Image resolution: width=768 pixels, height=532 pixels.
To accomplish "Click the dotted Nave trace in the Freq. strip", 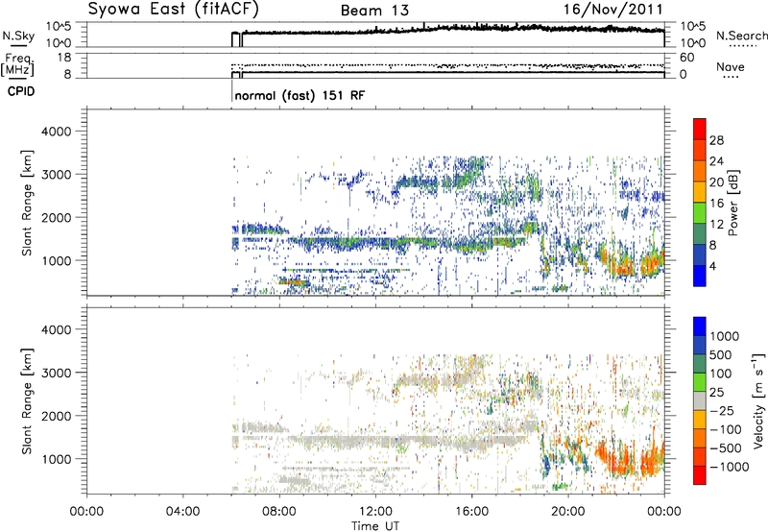I will tap(448, 65).
